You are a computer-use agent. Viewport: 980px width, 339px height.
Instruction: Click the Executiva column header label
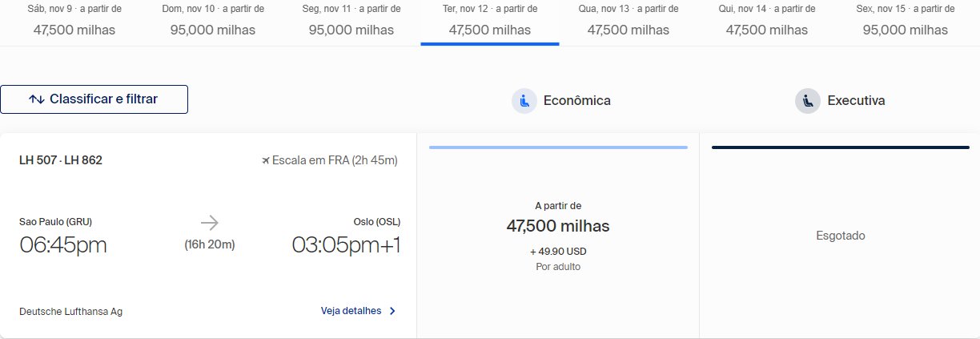(856, 101)
